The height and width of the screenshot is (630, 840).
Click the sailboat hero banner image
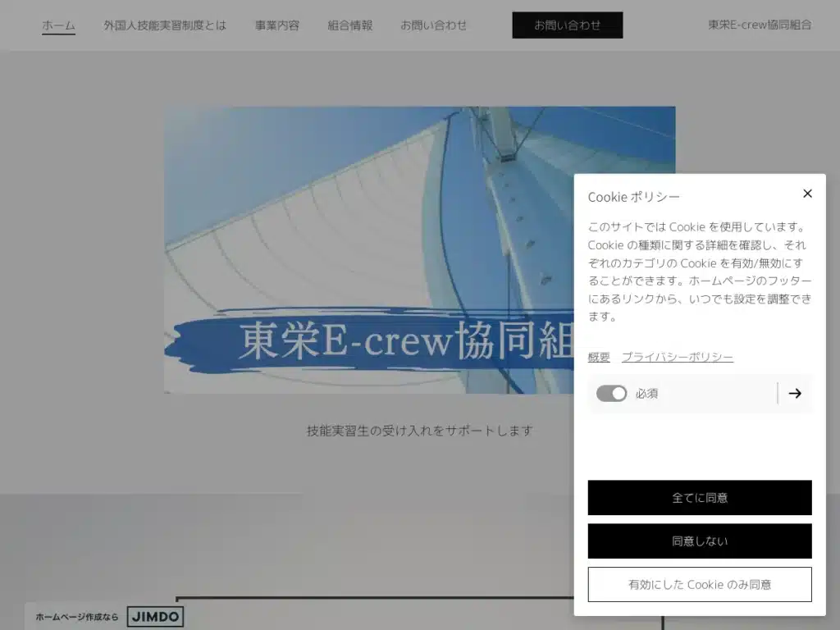368,249
